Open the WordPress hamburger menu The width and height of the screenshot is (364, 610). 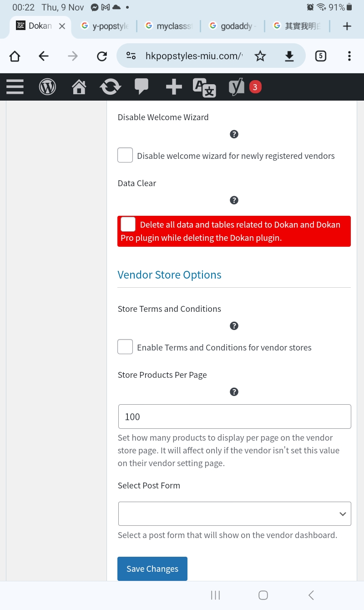click(15, 86)
